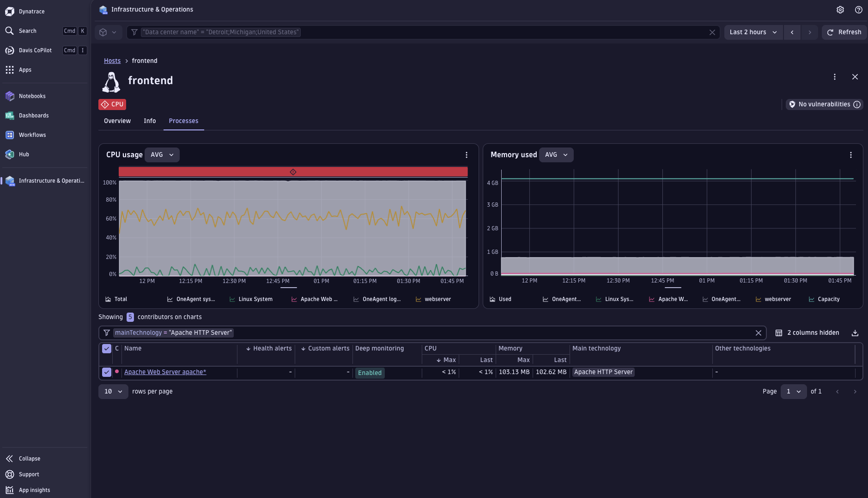Toggle webserver series in Memory legend
Screen dimensions: 868x498
773,299
